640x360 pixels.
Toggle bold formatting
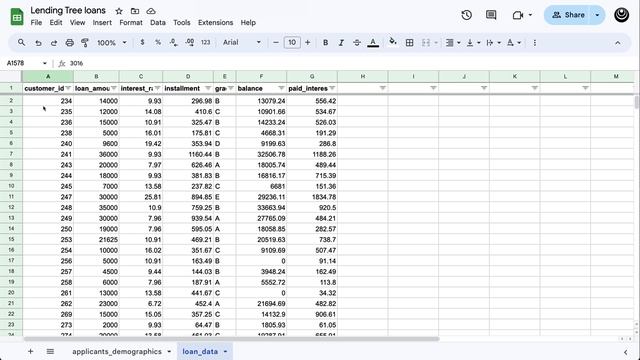click(x=325, y=42)
